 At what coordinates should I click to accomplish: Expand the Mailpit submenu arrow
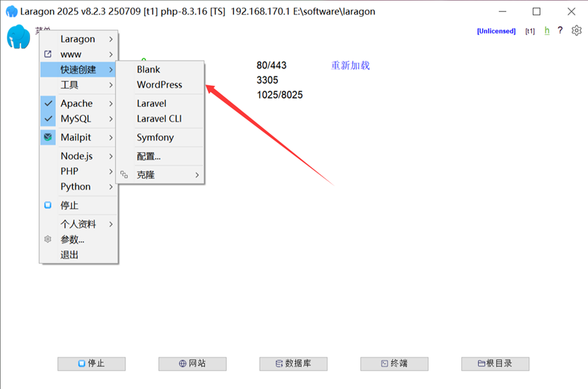(111, 138)
